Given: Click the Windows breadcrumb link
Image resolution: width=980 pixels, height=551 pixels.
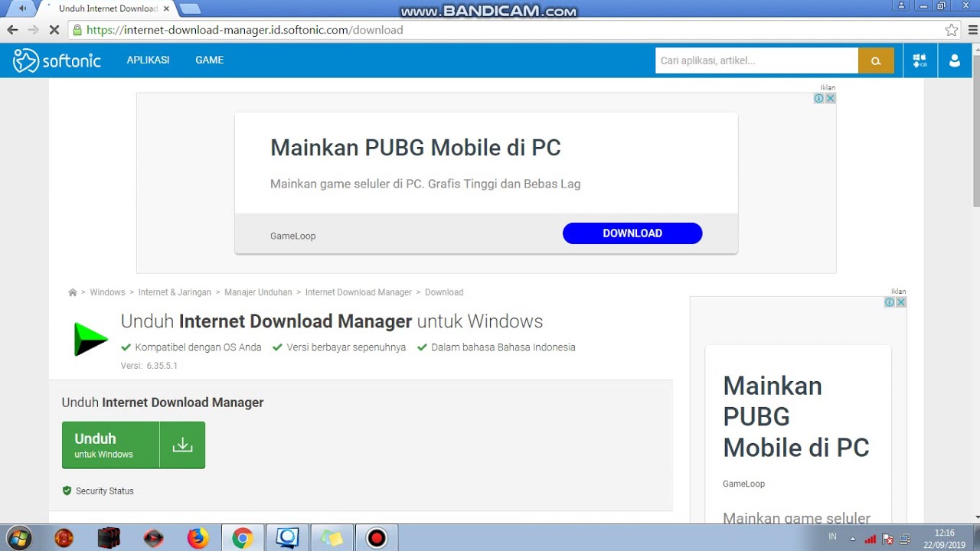Looking at the screenshot, I should pos(107,292).
